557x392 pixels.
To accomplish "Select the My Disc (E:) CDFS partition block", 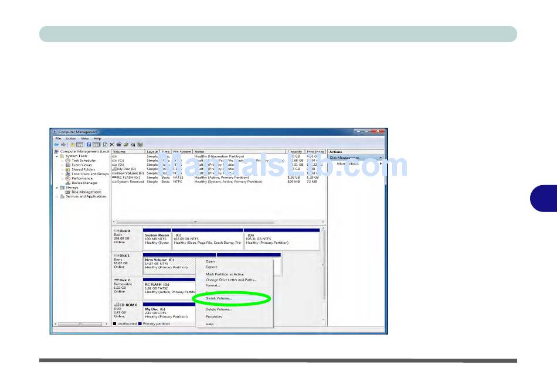I will coord(169,313).
